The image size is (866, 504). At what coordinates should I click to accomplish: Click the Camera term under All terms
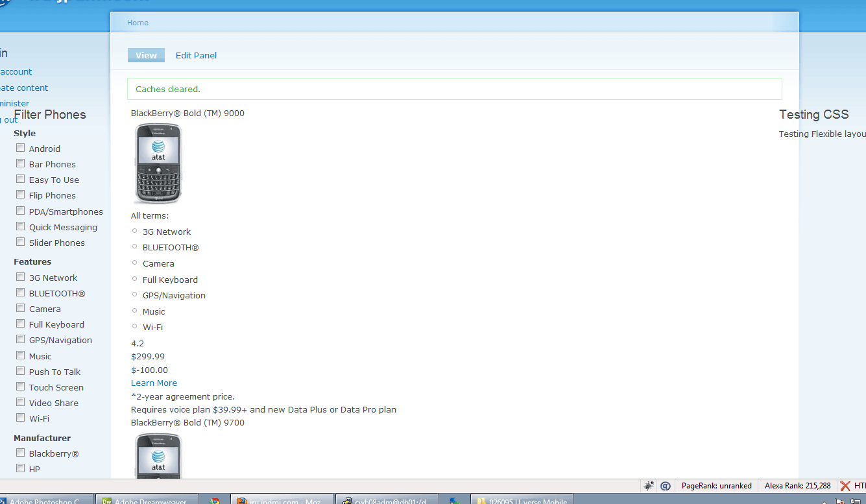158,264
